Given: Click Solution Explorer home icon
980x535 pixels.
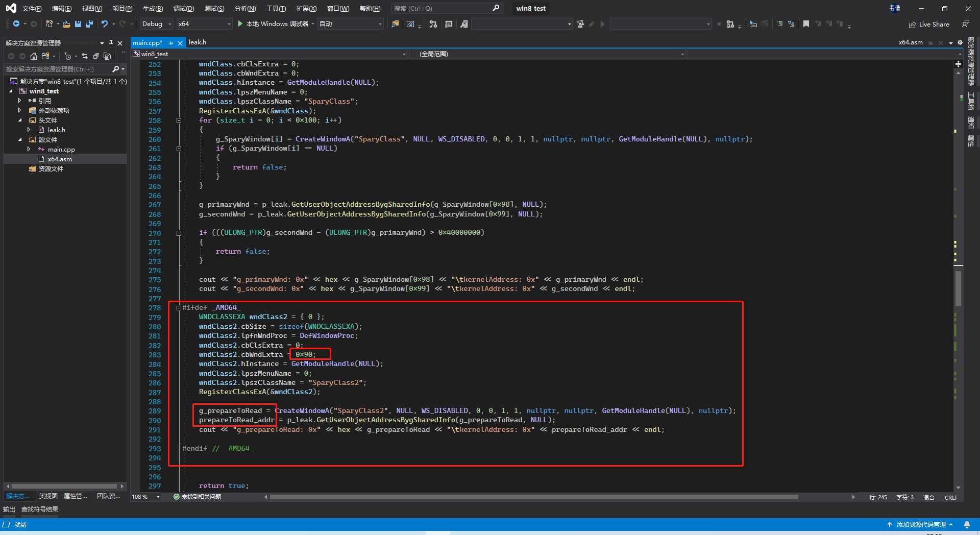Looking at the screenshot, I should tap(34, 56).
